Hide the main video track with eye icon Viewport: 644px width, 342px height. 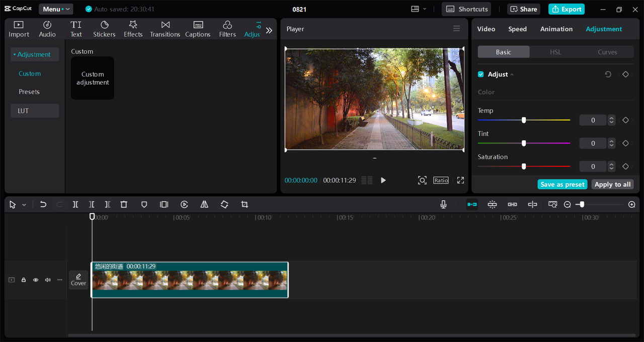pyautogui.click(x=36, y=280)
